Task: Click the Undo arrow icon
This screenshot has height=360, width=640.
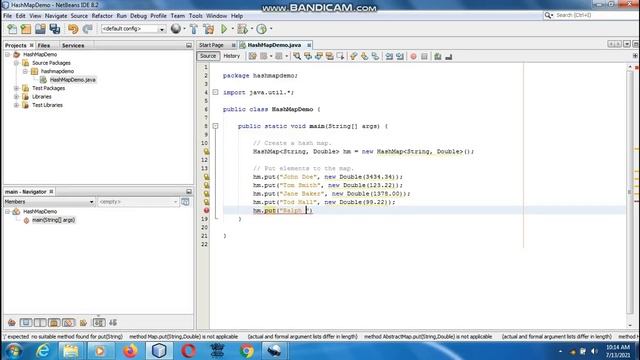Action: (73, 29)
